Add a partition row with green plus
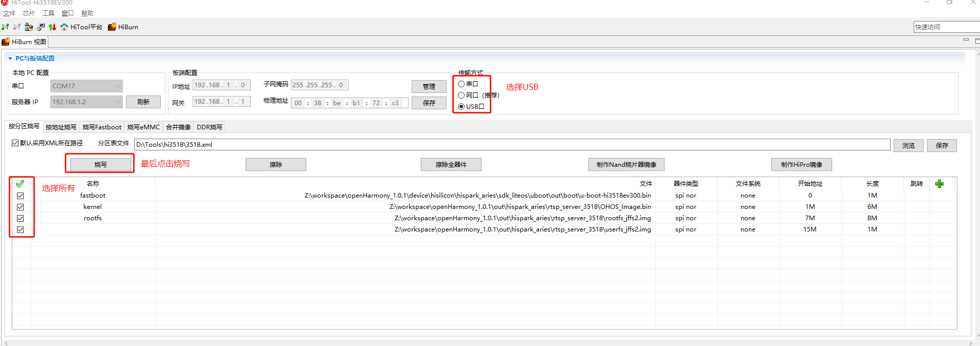980x346 pixels. coord(939,184)
